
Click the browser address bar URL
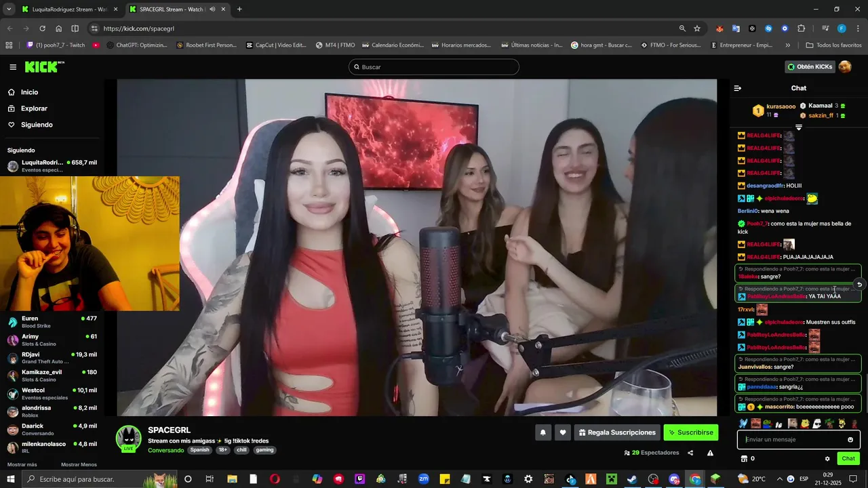(139, 28)
